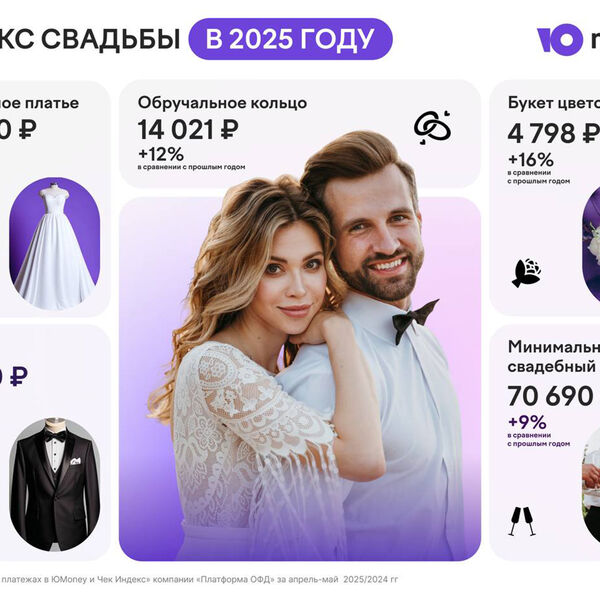Click the 'Букет цветов' card title
The width and height of the screenshot is (600, 600).
click(x=554, y=103)
